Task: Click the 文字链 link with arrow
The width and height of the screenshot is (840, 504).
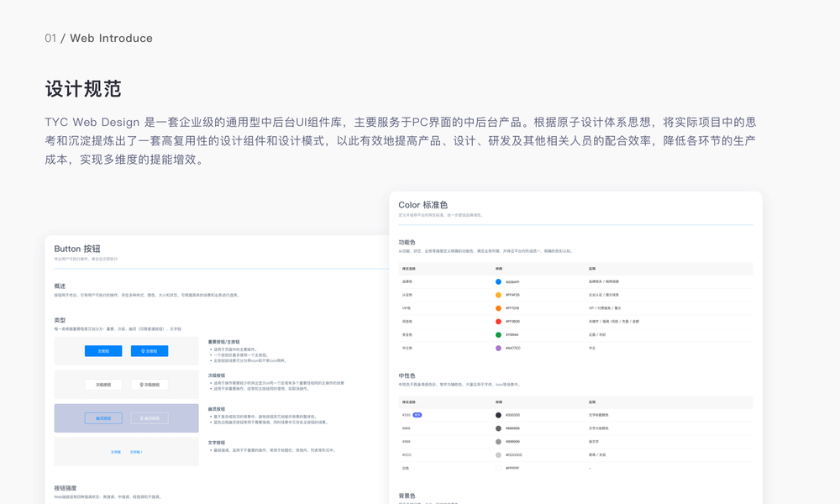Action: point(136,452)
